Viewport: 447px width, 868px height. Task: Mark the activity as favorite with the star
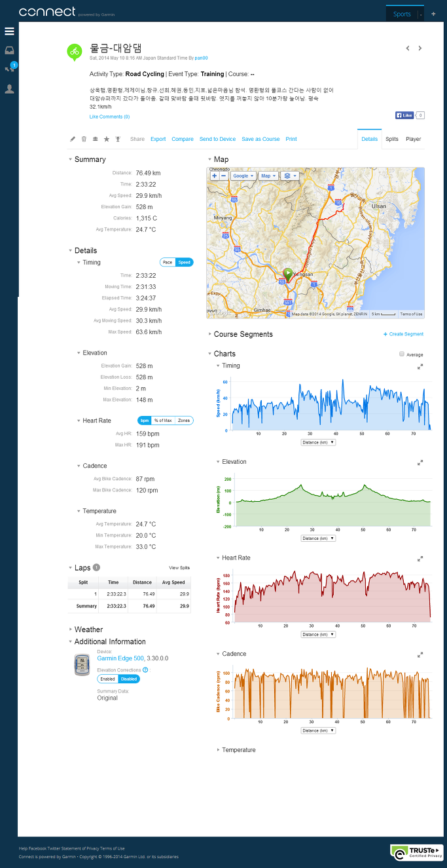pyautogui.click(x=107, y=139)
